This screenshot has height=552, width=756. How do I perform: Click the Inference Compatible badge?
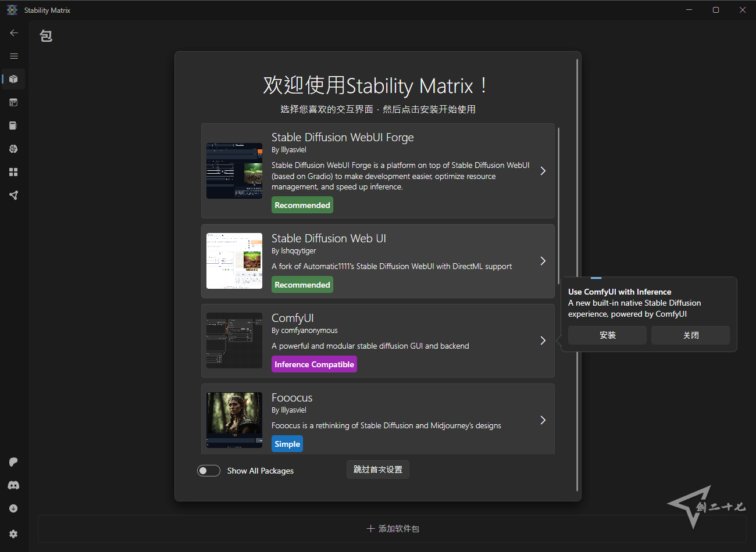point(314,364)
